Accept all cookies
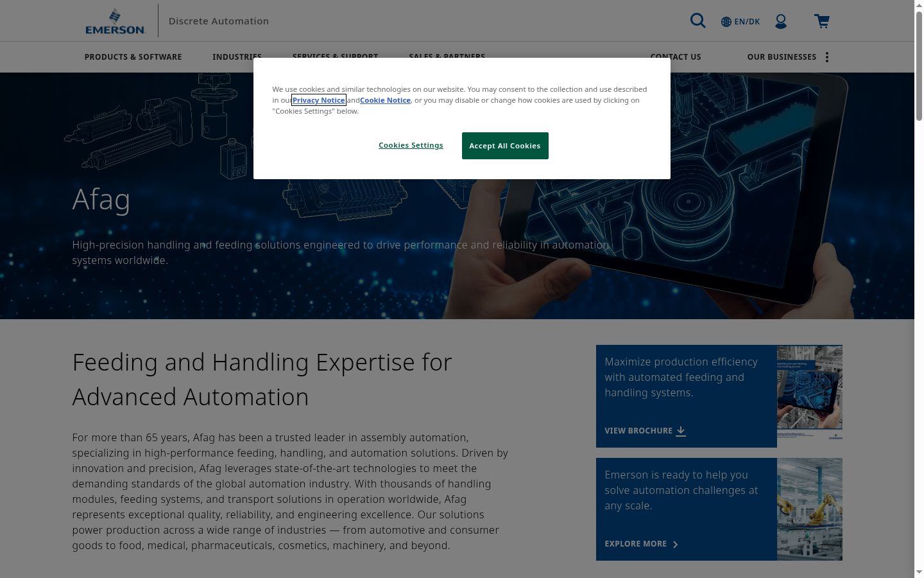The image size is (924, 578). tap(505, 146)
